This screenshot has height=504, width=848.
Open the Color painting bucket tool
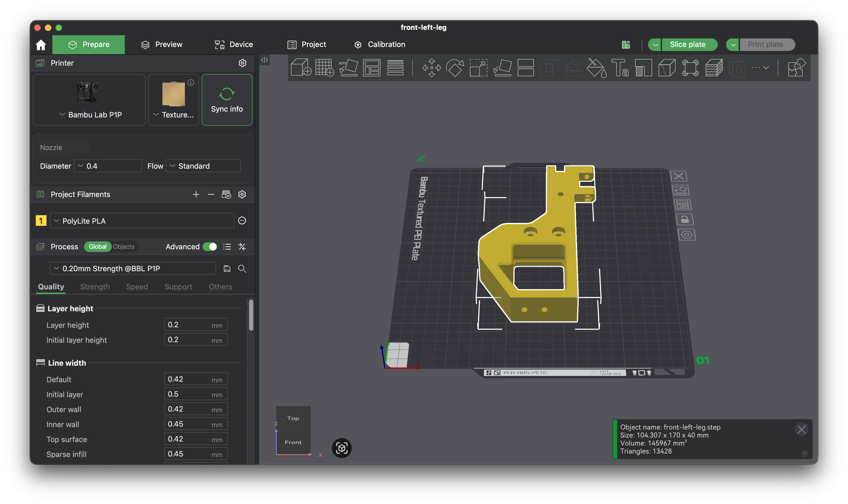597,68
